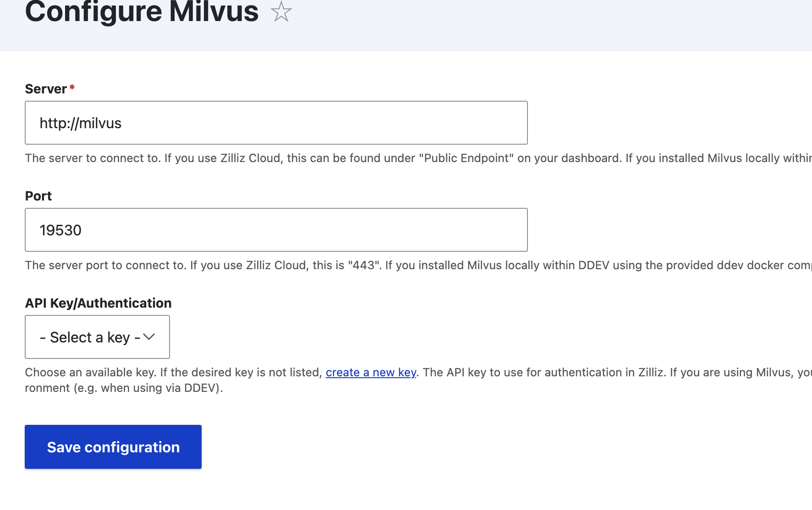Click the "http://milvus" value text
The width and height of the screenshot is (812, 510).
(81, 123)
